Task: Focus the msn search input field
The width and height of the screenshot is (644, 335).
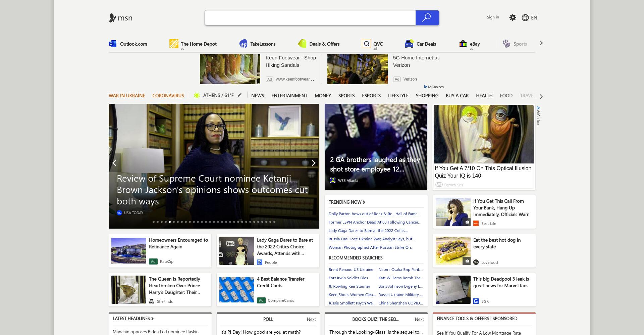Action: coord(310,18)
